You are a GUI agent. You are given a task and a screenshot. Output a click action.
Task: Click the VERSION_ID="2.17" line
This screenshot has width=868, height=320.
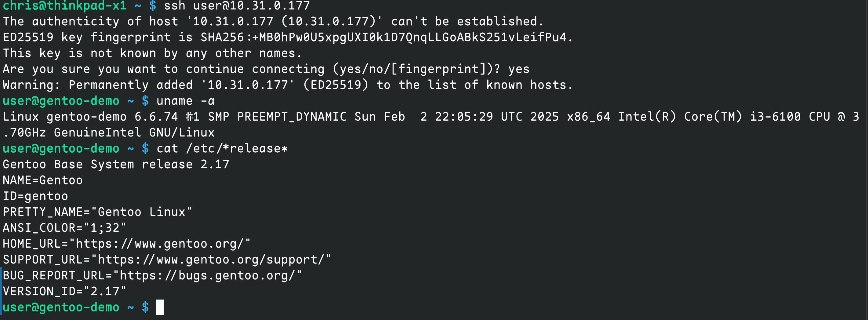64,291
